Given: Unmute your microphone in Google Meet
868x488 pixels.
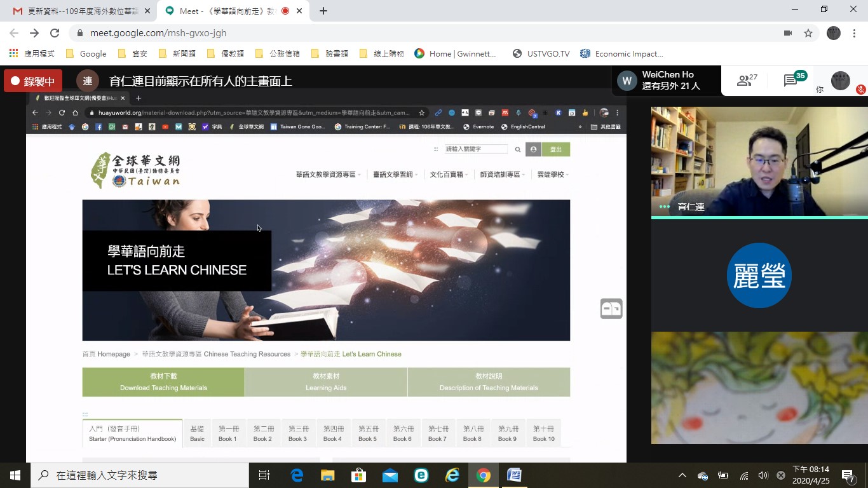Looking at the screenshot, I should pos(860,89).
